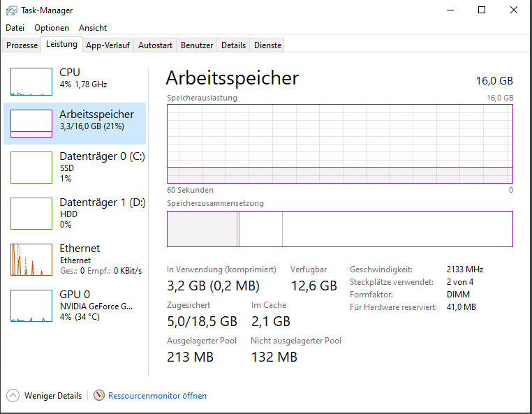
Task: Switch to the Prozesse tab
Action: click(22, 45)
